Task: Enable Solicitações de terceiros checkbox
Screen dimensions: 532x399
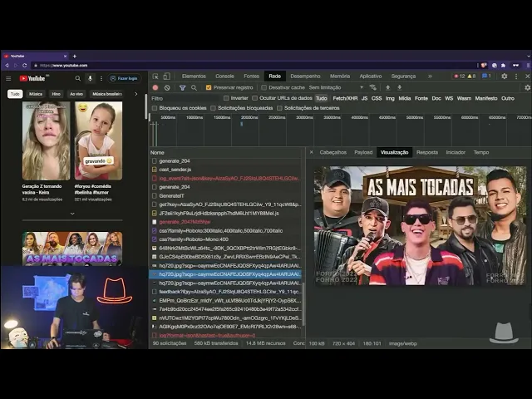Action: coord(279,108)
